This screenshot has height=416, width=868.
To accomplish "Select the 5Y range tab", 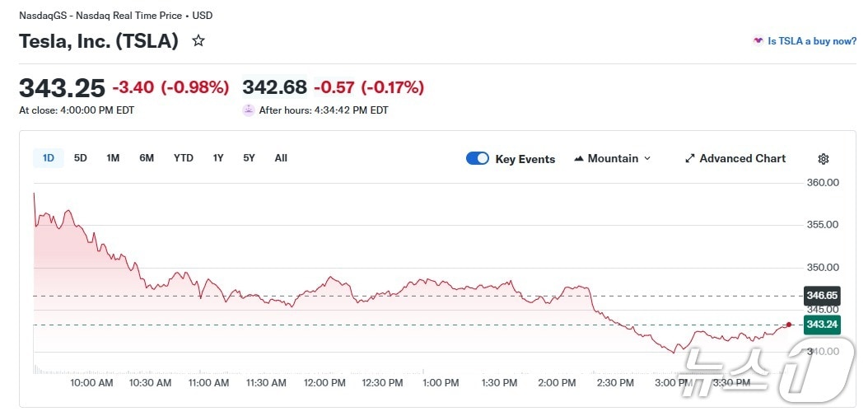I will tap(249, 158).
